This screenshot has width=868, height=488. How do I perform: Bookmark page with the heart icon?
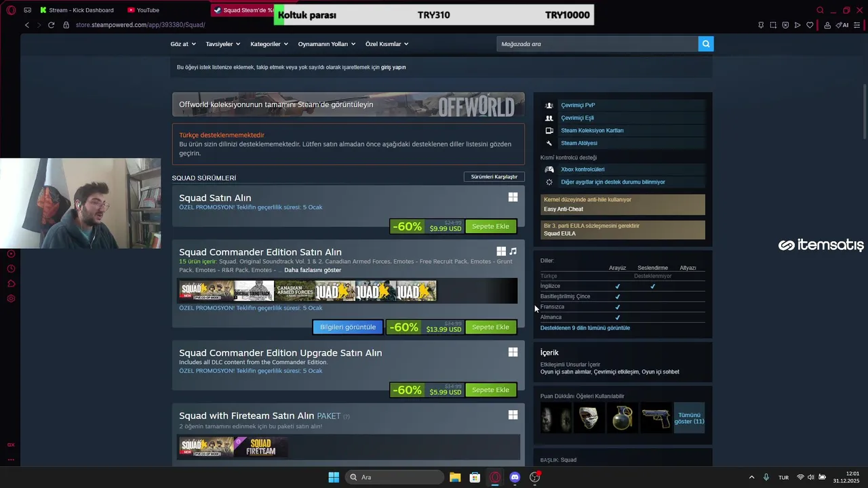[x=810, y=25]
